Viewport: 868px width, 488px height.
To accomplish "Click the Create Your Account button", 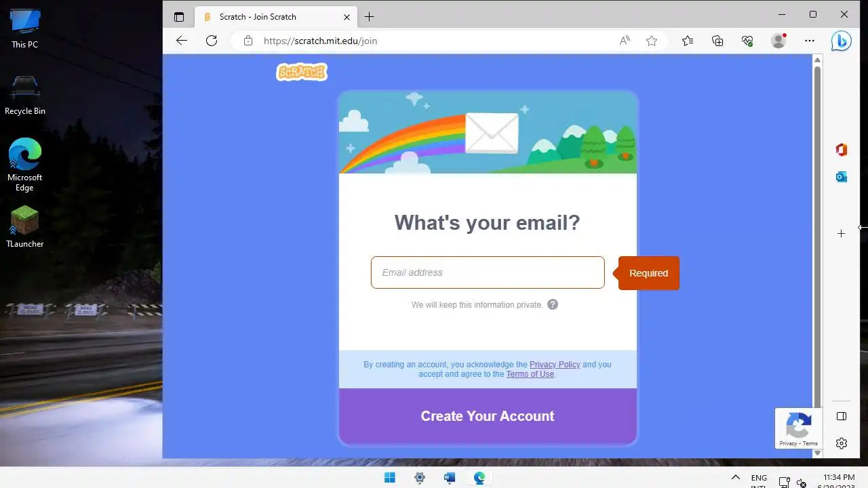I will point(488,416).
